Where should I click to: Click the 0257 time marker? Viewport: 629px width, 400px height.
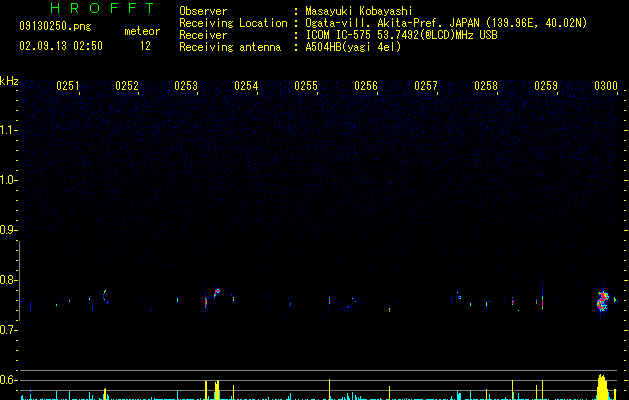(x=426, y=86)
